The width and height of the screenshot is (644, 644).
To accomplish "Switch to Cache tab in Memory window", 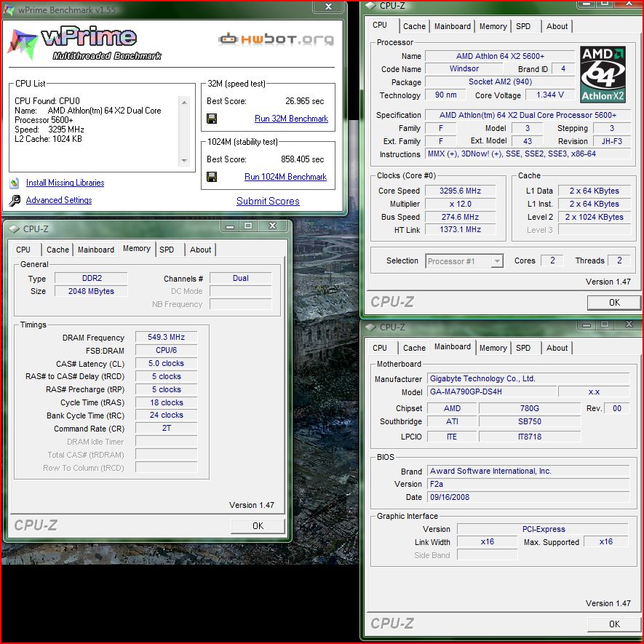I will click(x=57, y=250).
